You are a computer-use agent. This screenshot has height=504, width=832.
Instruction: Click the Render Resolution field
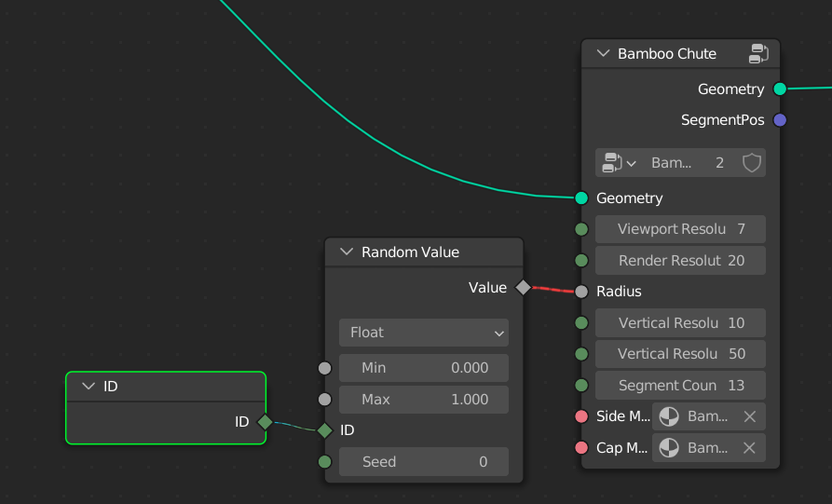coord(680,261)
